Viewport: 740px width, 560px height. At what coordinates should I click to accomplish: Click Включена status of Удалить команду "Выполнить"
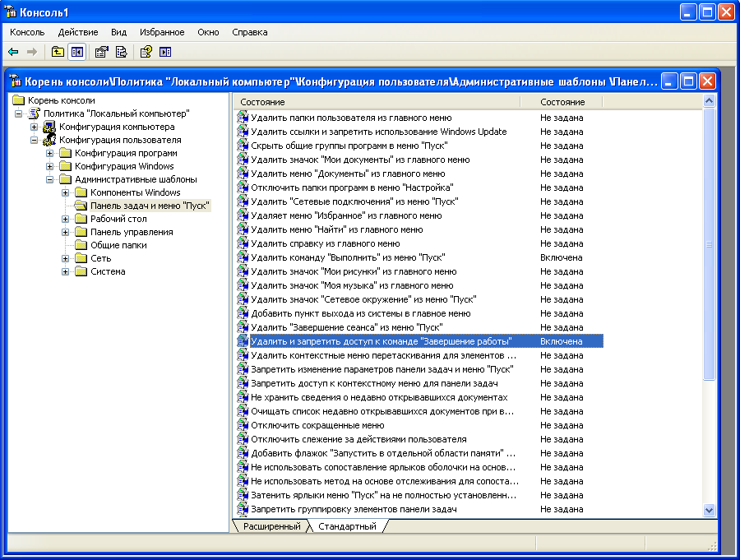click(x=561, y=257)
